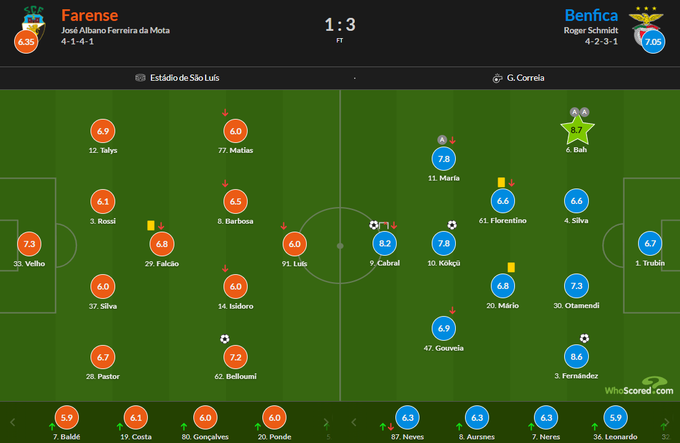Click the goal ball icon above Belloumi
This screenshot has width=680, height=443.
pyautogui.click(x=224, y=338)
